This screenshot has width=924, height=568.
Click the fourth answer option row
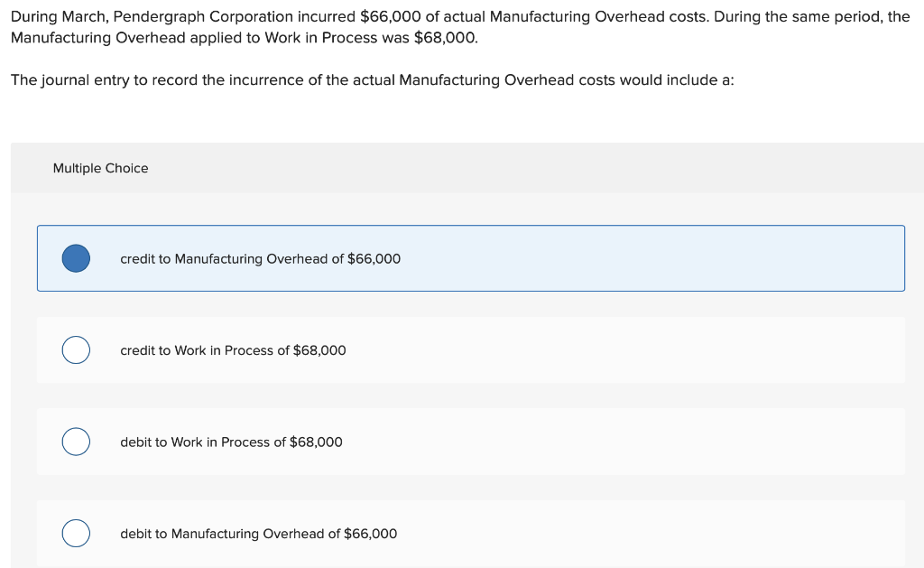click(471, 533)
